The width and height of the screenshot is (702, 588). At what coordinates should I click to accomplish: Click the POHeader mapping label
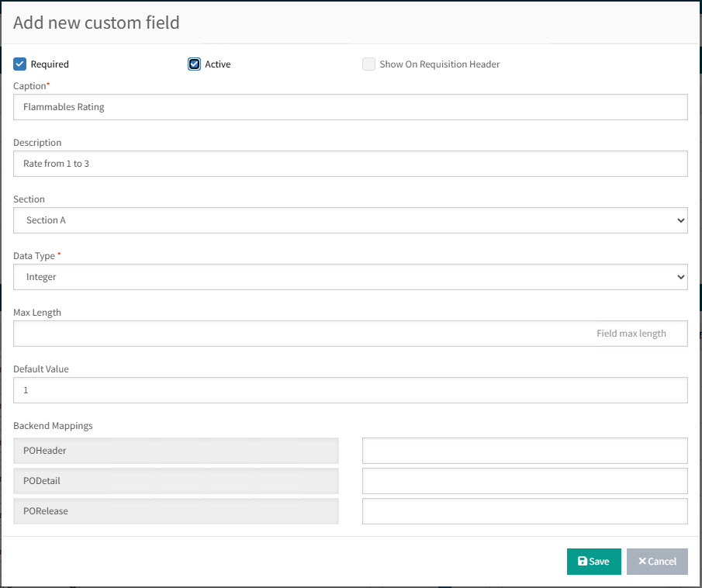click(x=175, y=451)
